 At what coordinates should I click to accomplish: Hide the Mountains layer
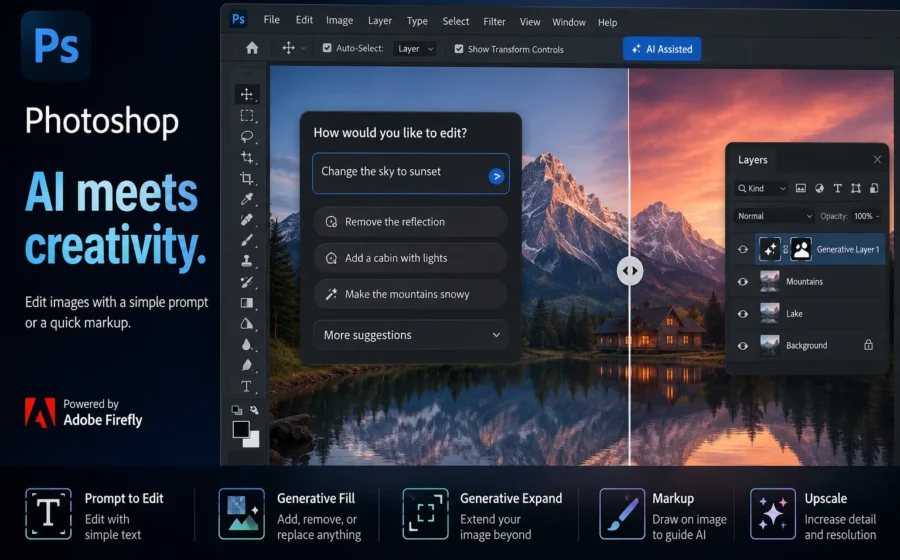pos(743,282)
